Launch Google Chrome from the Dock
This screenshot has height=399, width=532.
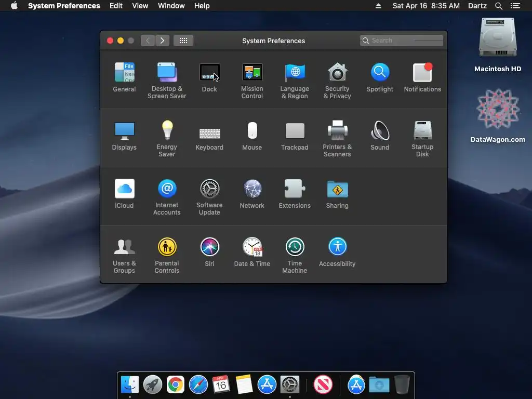point(176,384)
